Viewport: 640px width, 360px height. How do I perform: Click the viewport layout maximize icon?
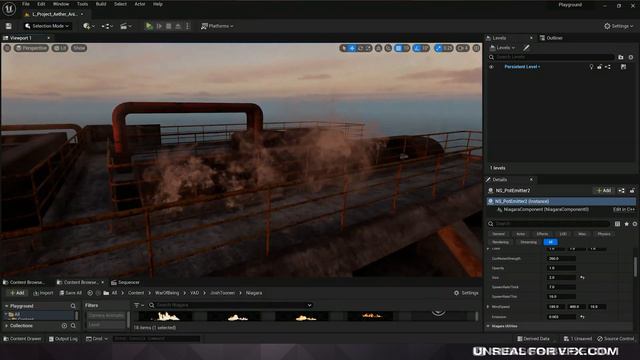(x=476, y=48)
